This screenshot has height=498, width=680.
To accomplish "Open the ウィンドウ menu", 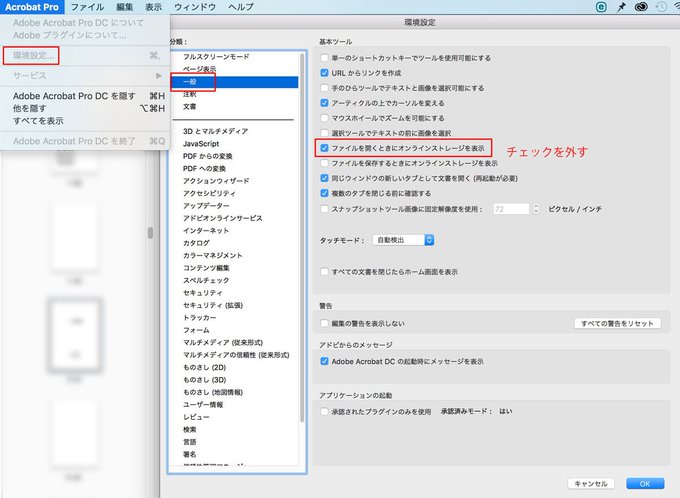I will pos(195,7).
